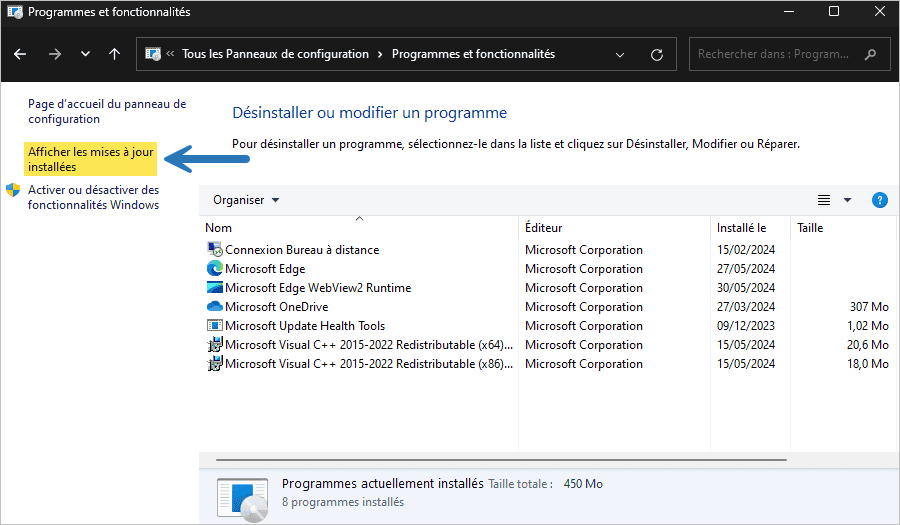Click the Visual C++ (x86) installer icon
The width and height of the screenshot is (900, 525).
tap(215, 363)
